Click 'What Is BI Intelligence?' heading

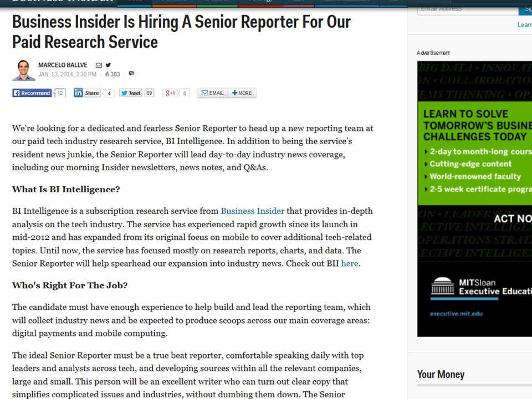click(66, 190)
